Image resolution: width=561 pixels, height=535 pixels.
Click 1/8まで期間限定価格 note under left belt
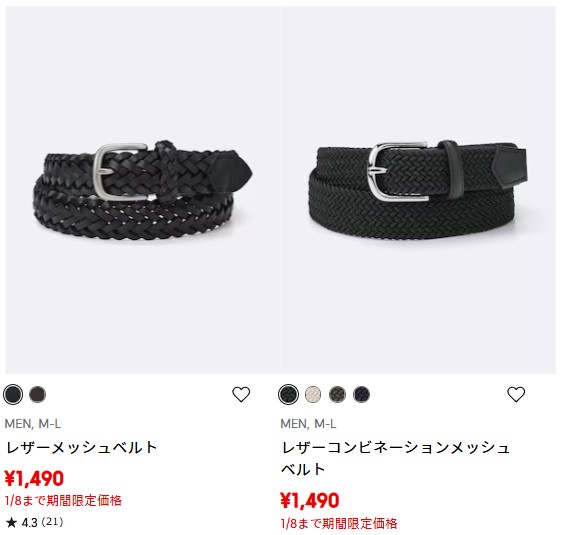coord(63,500)
